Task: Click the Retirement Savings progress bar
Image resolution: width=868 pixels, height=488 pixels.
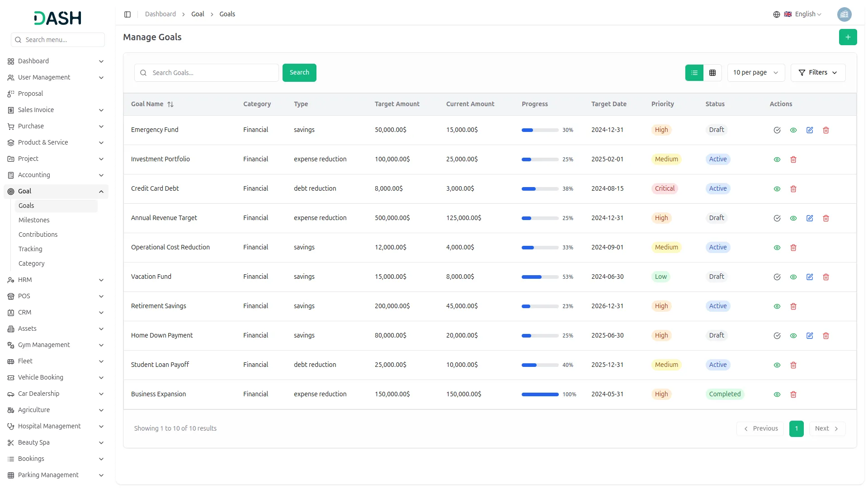Action: point(540,306)
